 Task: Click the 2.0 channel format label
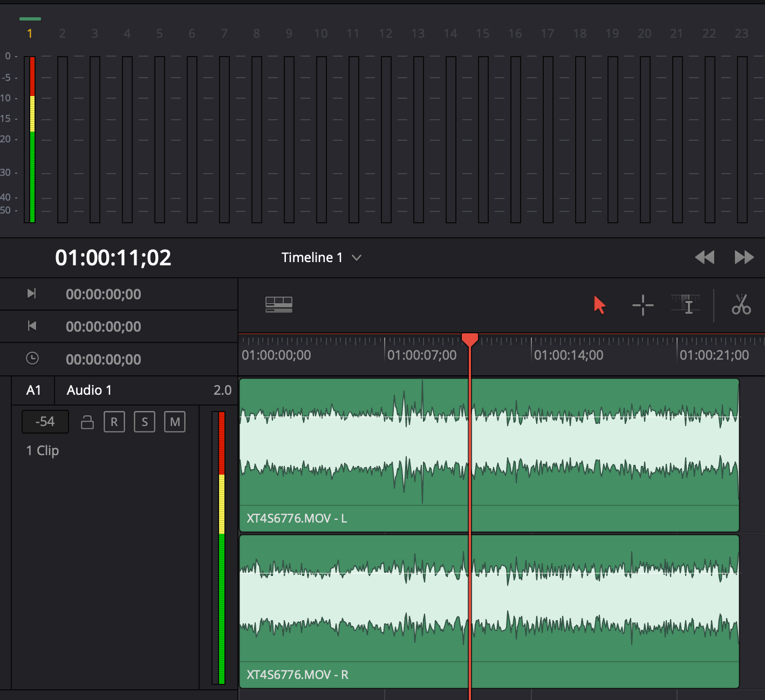point(222,390)
